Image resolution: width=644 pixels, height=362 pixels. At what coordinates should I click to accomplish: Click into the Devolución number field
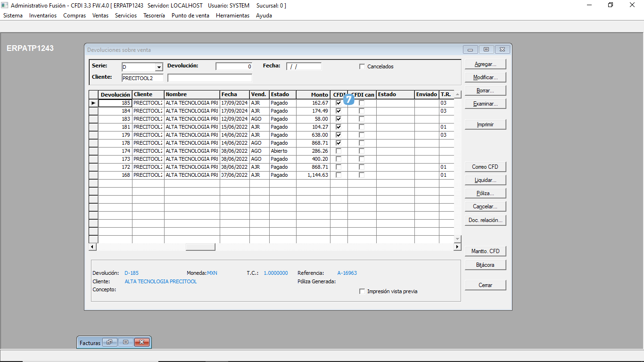click(x=234, y=66)
